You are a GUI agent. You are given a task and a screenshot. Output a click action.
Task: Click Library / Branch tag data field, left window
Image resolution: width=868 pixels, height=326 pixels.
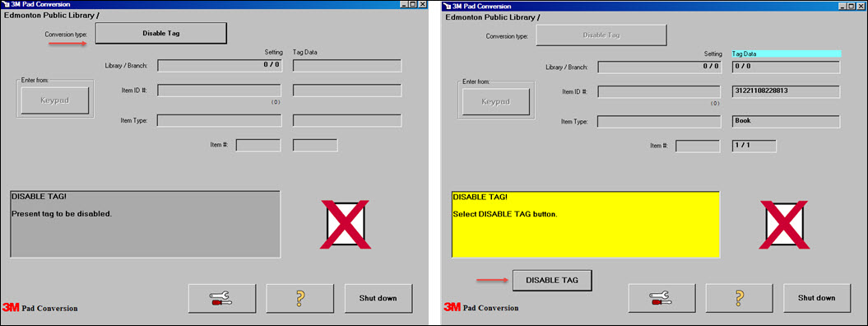coord(347,66)
